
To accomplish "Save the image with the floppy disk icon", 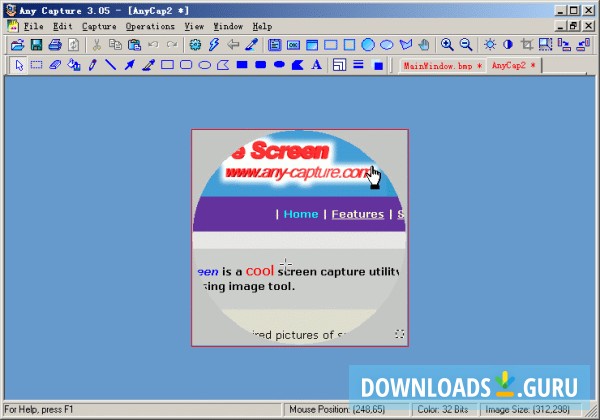I will 36,45.
